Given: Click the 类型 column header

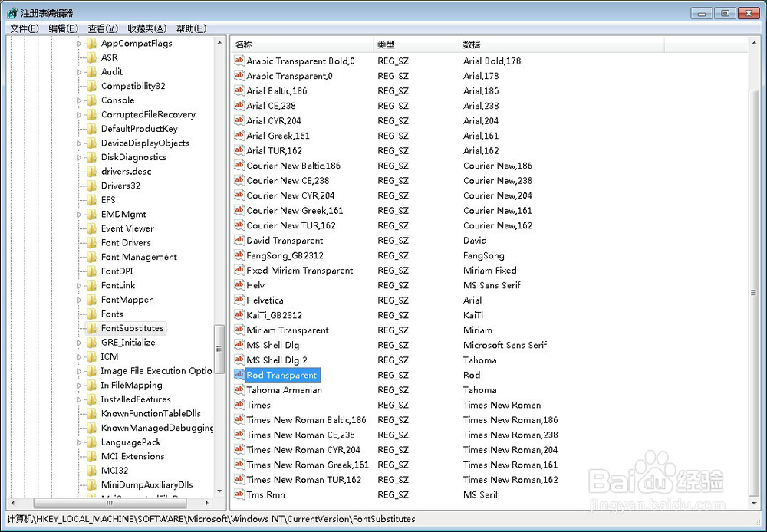Looking at the screenshot, I should pyautogui.click(x=387, y=44).
